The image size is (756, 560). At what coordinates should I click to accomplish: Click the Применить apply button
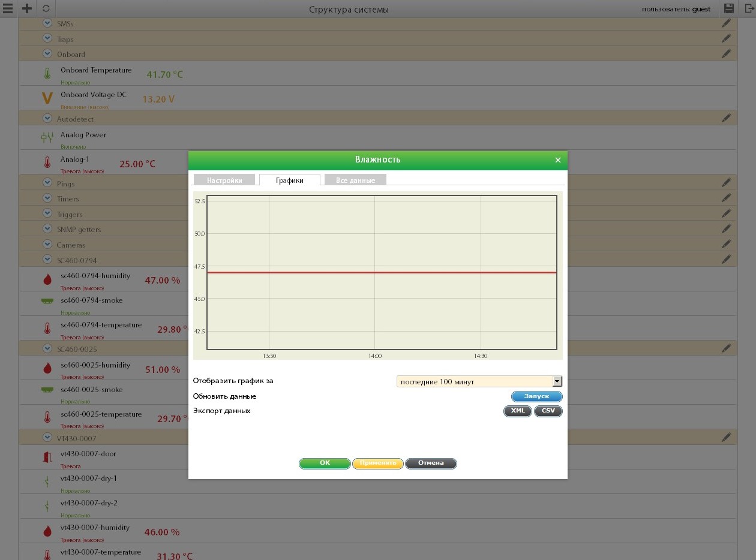pyautogui.click(x=378, y=463)
